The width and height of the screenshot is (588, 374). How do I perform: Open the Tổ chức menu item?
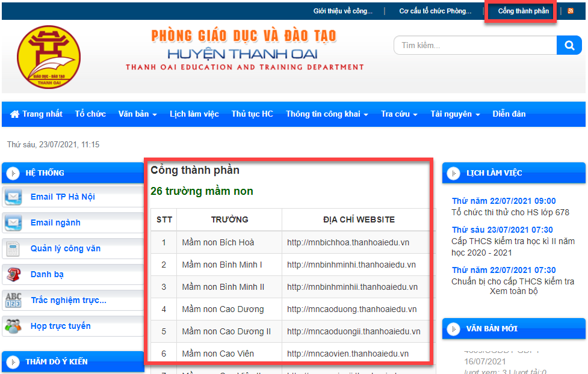pyautogui.click(x=90, y=114)
